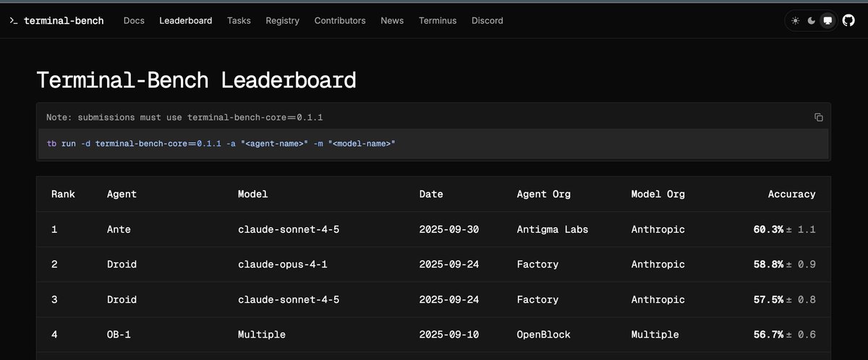Click the 58.8% accuracy value

pyautogui.click(x=768, y=264)
